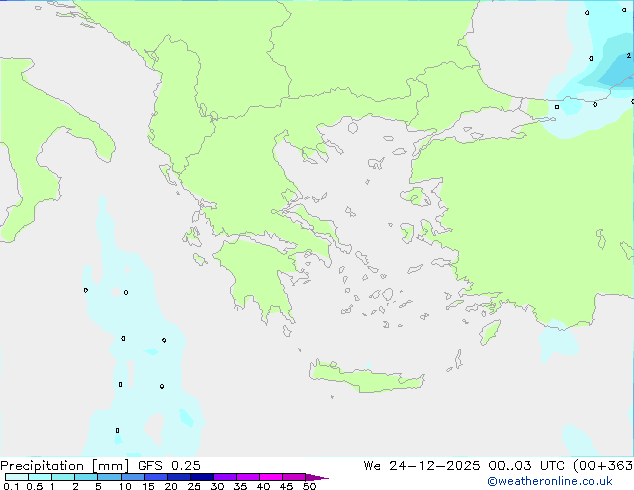Click the island of Crete on the map
The height and width of the screenshot is (490, 634).
[x=366, y=377]
